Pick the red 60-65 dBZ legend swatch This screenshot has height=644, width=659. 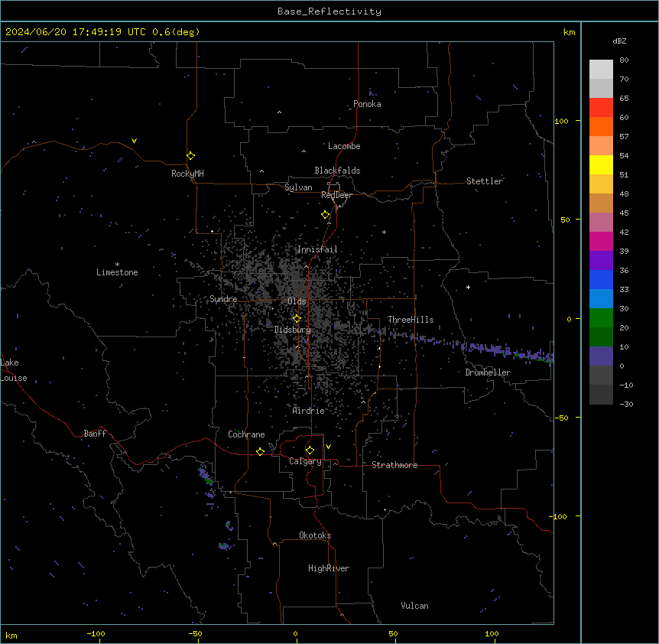pos(601,108)
